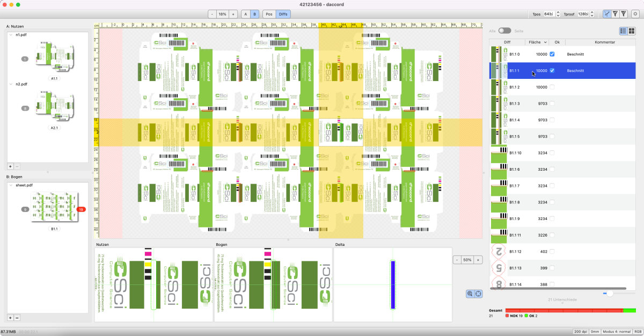Click diff thumbnail for row B1.1 2

[499, 87]
